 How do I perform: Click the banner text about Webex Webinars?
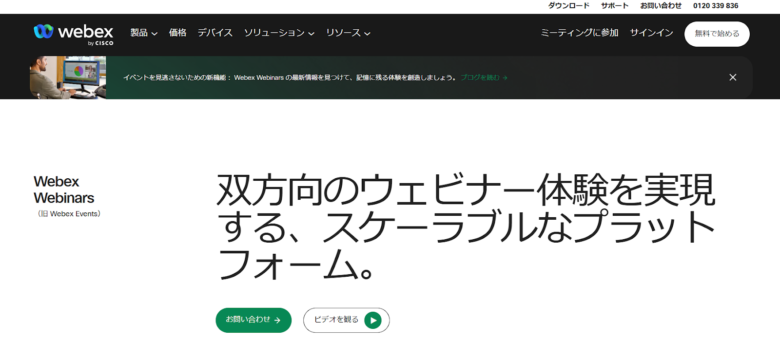click(x=290, y=78)
